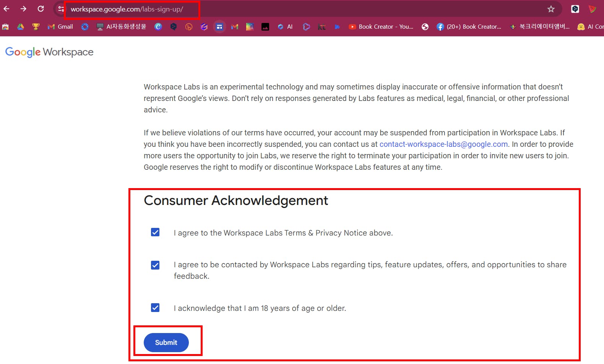This screenshot has height=364, width=604.
Task: Open the AI bookmark folder
Action: click(x=285, y=27)
